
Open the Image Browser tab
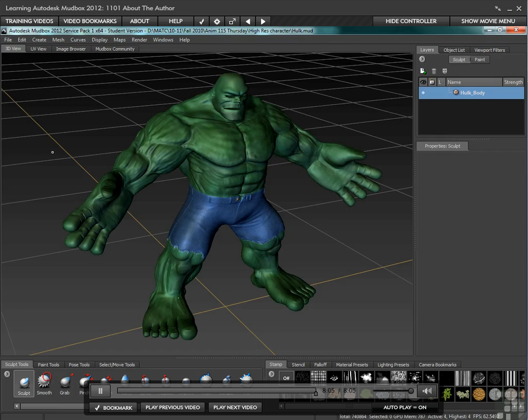[71, 49]
